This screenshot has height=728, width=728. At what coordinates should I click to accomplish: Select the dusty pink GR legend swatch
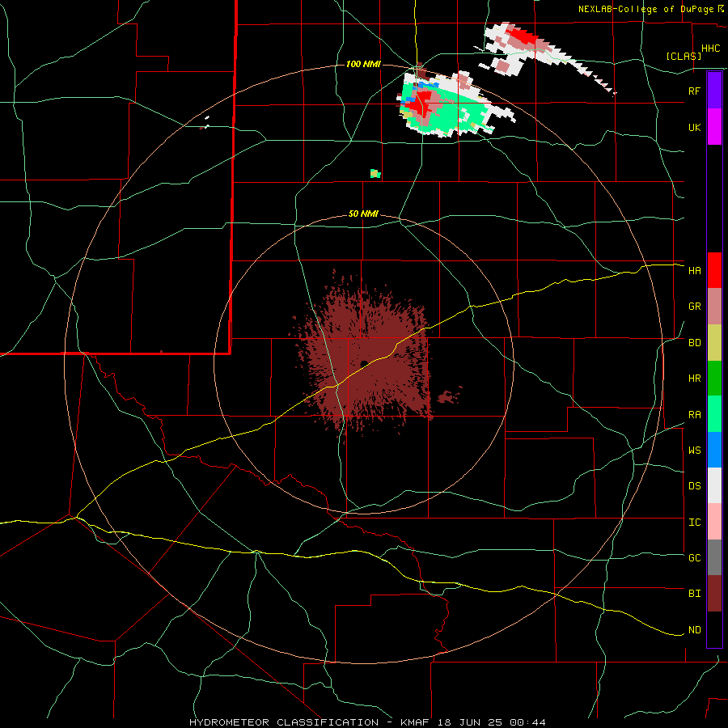(714, 307)
